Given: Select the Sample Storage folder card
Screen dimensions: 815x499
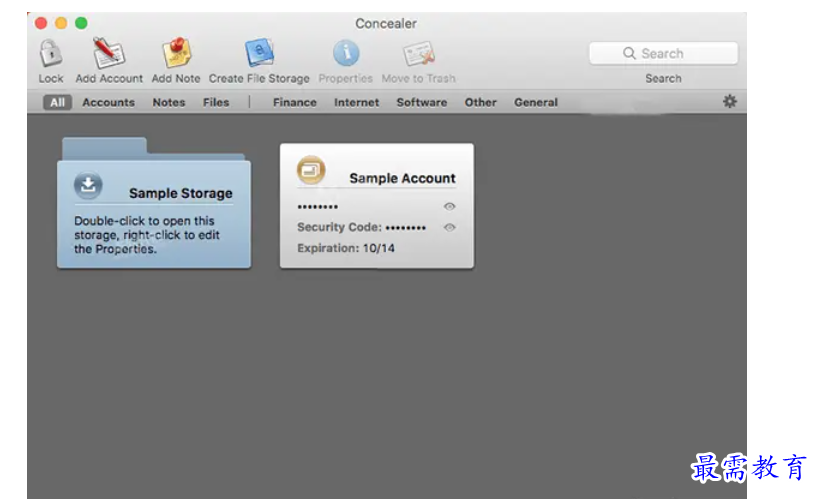Looking at the screenshot, I should point(154,203).
